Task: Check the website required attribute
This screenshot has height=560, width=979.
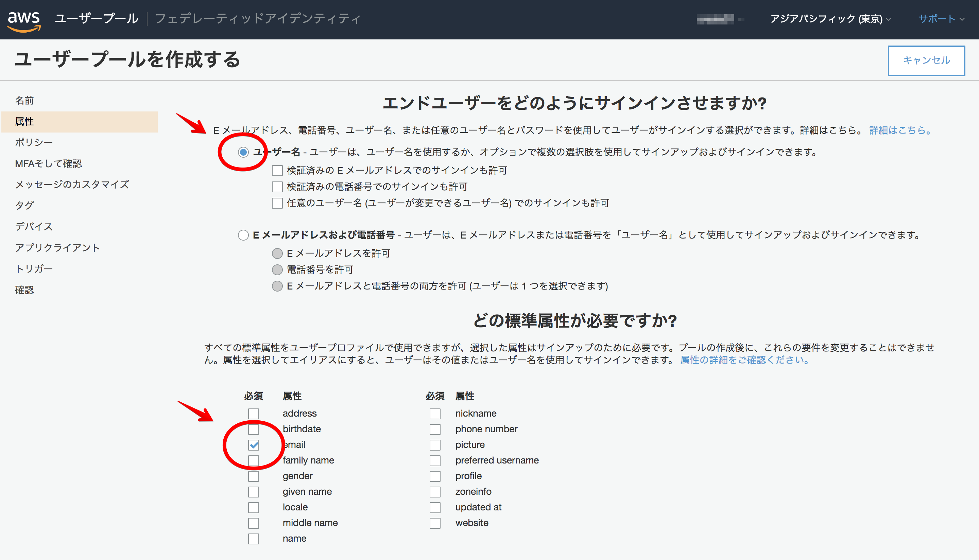Action: [435, 523]
